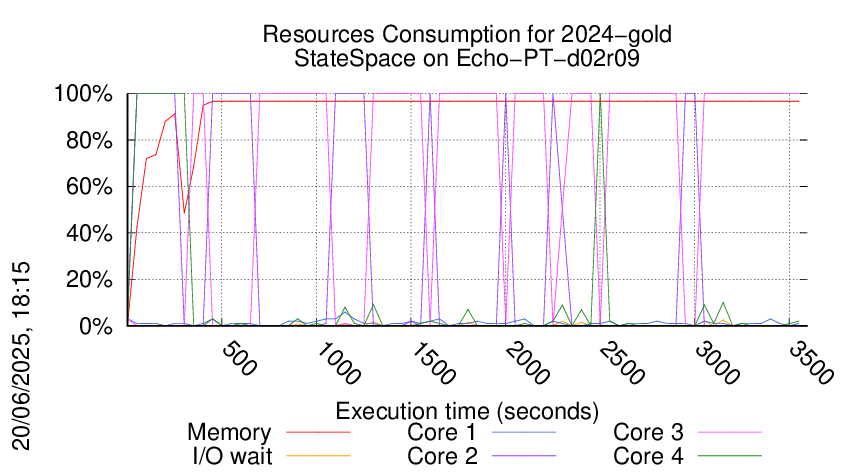Click the 1500 x-axis tick label
850x475 pixels.
coord(433,363)
